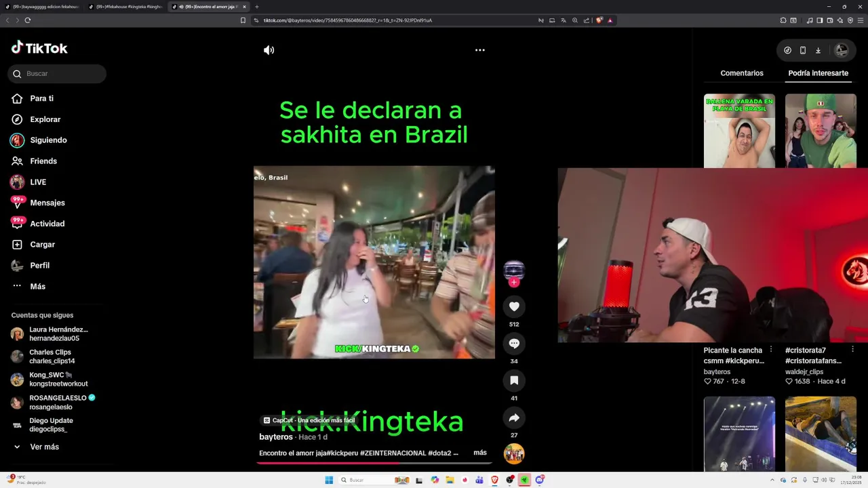
Task: Open the three-dot video options menu
Action: [x=480, y=50]
